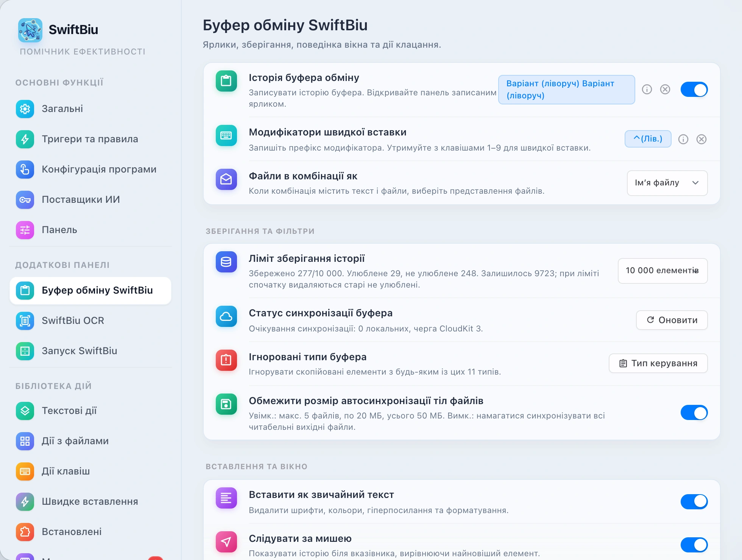Clear the Модифікатори швидкої вставки shortcut with X
Image resolution: width=742 pixels, height=560 pixels.
(x=701, y=139)
